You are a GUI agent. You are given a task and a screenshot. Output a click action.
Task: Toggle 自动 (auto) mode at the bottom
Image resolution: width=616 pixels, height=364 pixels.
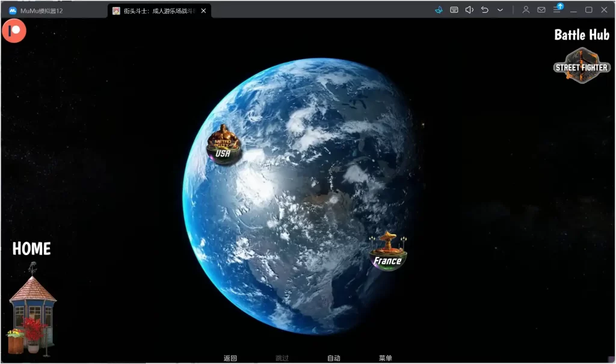coord(334,358)
